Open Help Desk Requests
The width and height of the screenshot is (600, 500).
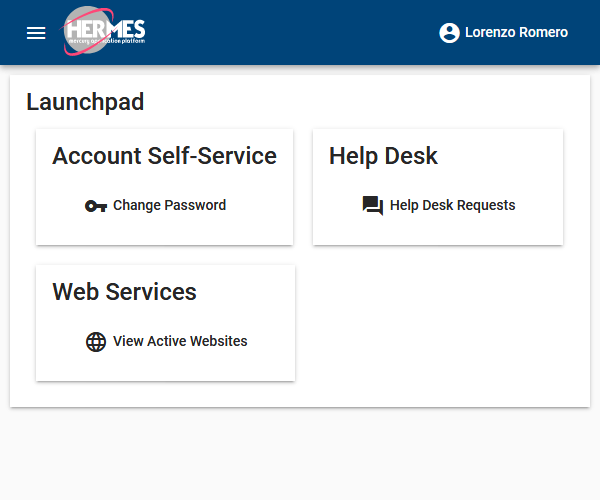452,206
